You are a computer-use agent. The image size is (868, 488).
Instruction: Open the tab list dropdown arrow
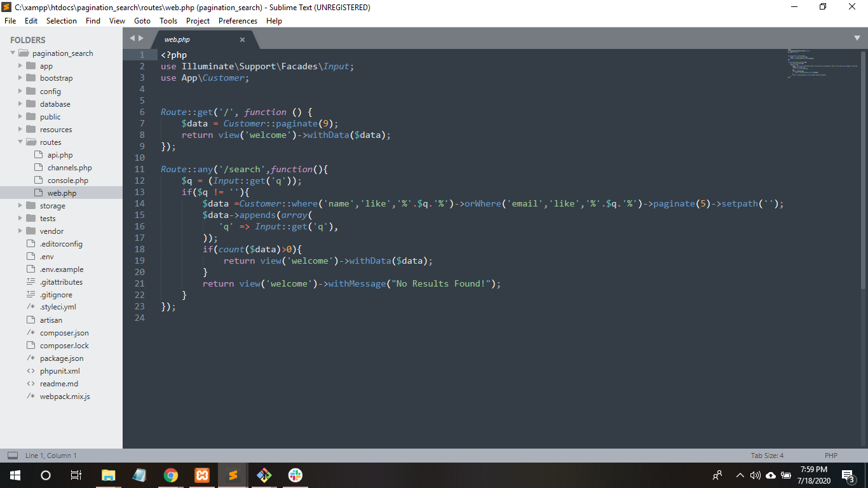point(857,38)
